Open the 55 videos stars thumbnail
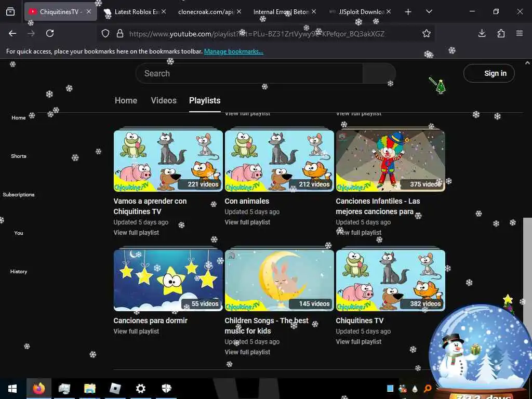 [x=168, y=280]
